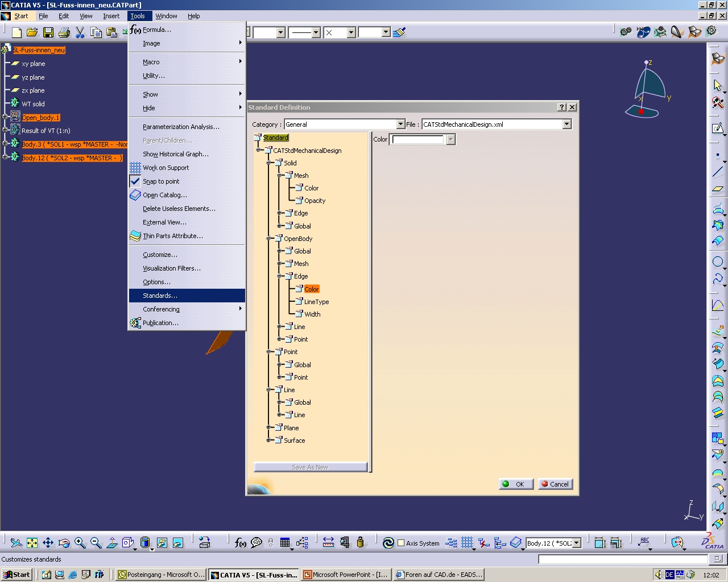The image size is (728, 582).
Task: Click the white Color swatch field
Action: click(419, 139)
